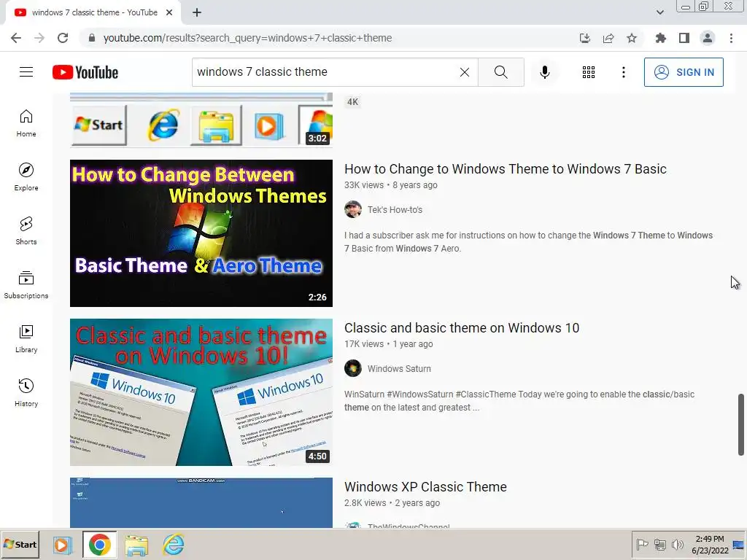Bookmark this page with the star
The image size is (747, 560).
click(x=632, y=38)
